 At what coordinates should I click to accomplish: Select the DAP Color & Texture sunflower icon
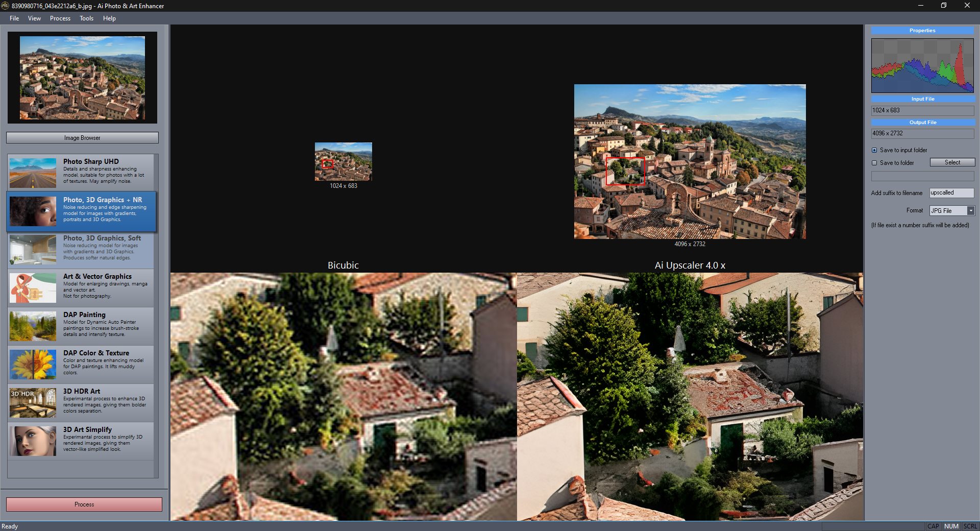pos(33,364)
